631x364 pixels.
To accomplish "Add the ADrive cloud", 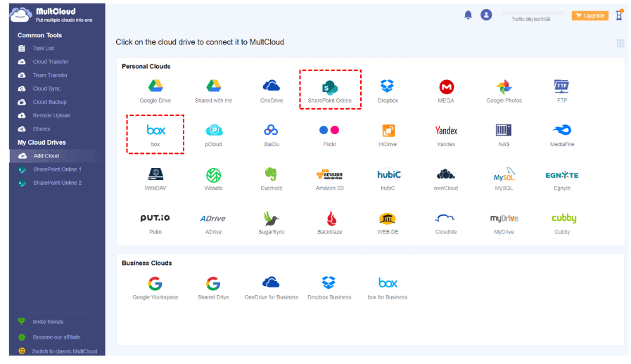I will pos(213,219).
